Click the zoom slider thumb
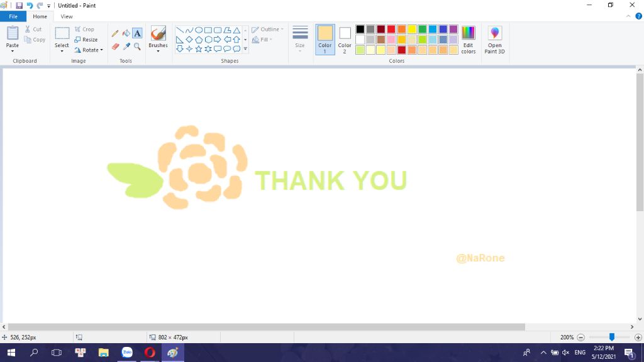 [x=611, y=337]
